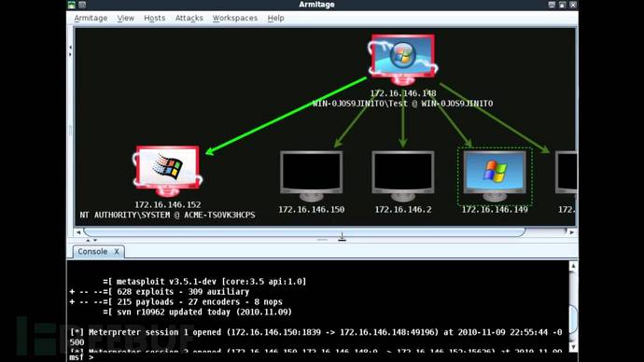Viewport: 644px width, 362px height.
Task: Click the black monitor host 172.16.146.150
Action: coord(312,175)
